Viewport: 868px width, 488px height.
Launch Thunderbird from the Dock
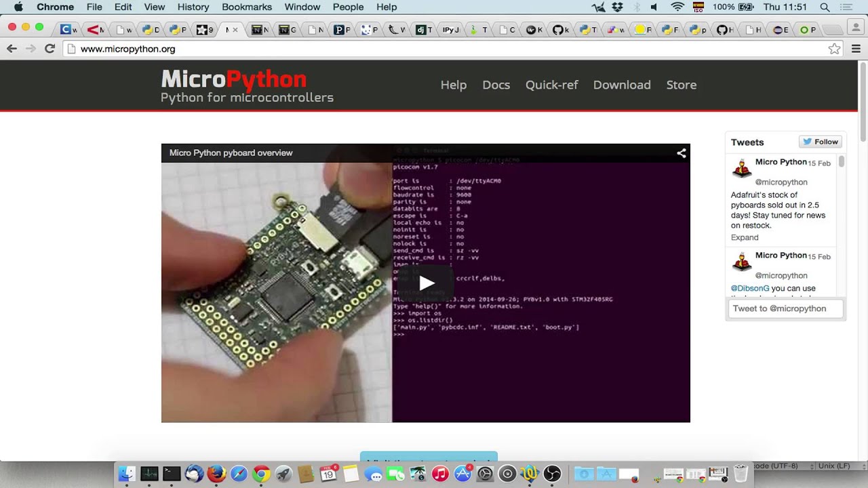coord(194,474)
